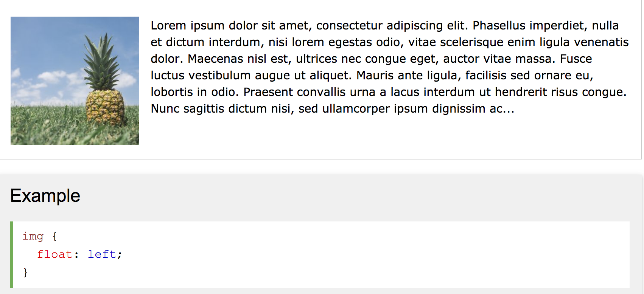644x294 pixels.
Task: Click the "Example" heading
Action: click(x=45, y=196)
